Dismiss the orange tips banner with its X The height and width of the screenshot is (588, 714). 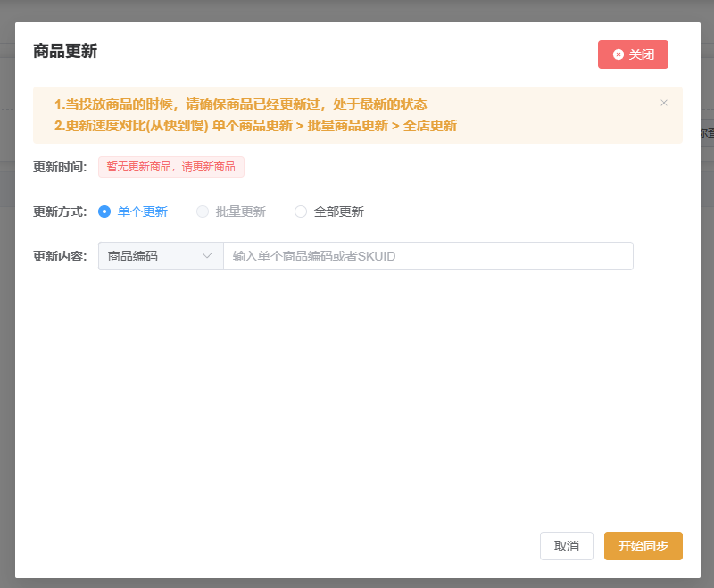coord(664,103)
